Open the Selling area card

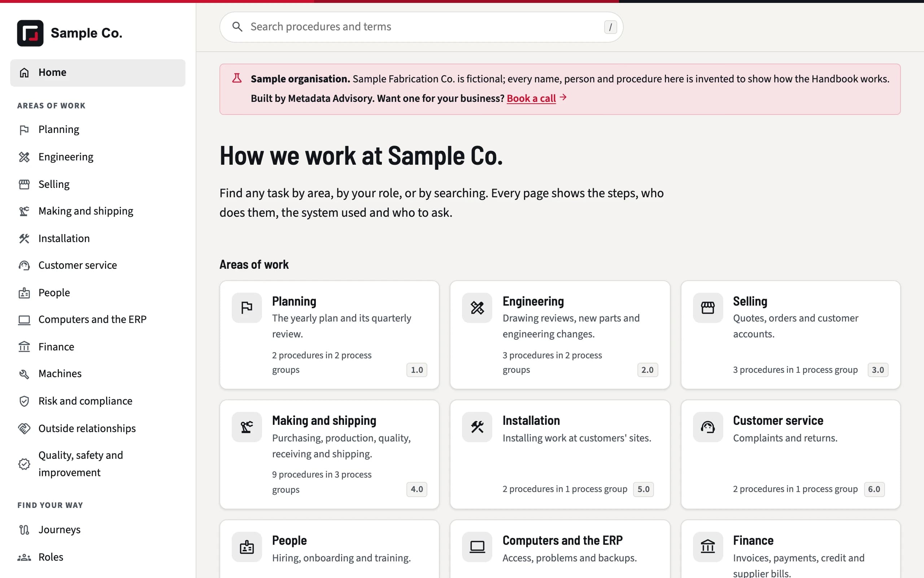tap(790, 335)
